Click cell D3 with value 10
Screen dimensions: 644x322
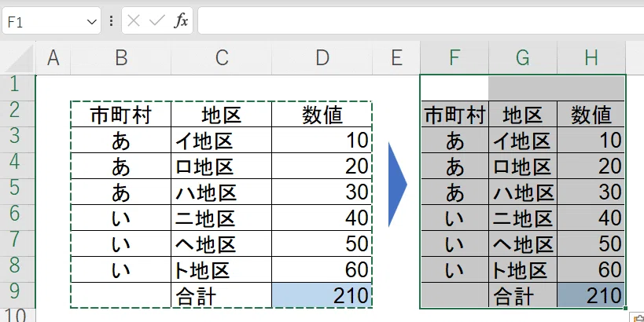click(322, 140)
